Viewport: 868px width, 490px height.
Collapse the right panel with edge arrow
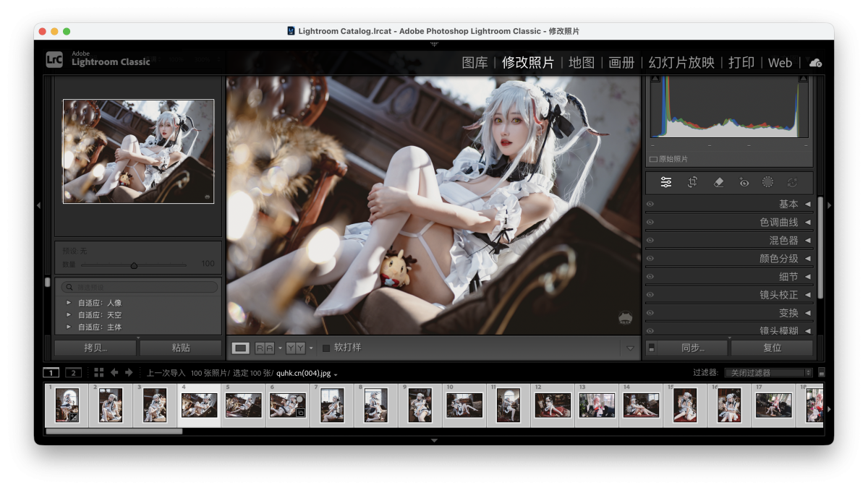click(829, 205)
